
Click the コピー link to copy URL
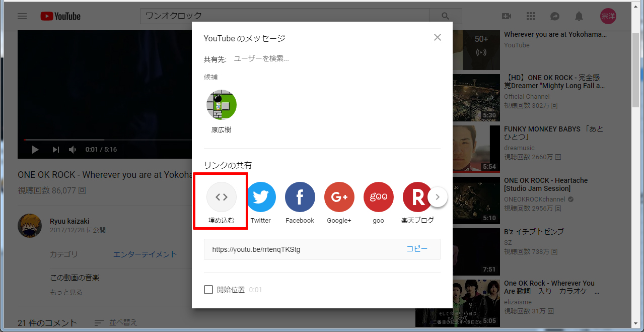tap(417, 249)
